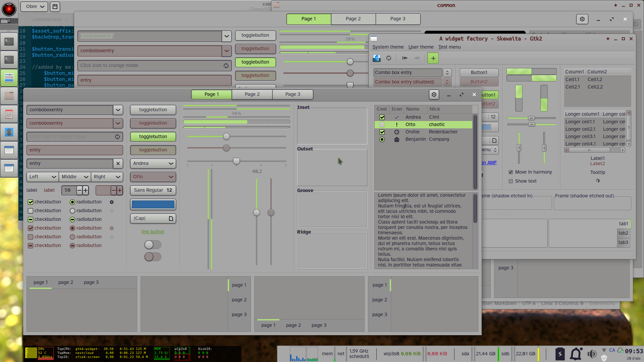
Task: Check the second unchecked checkbutton
Action: tap(31, 211)
